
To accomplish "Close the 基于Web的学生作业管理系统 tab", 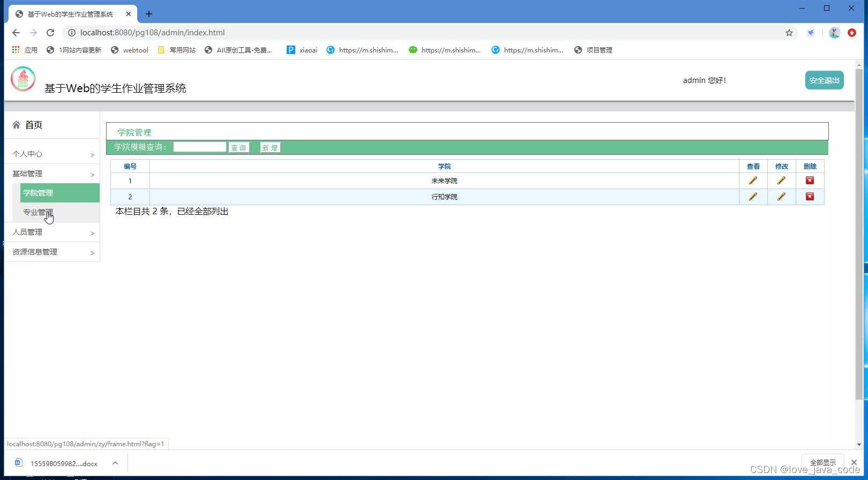I will (128, 14).
